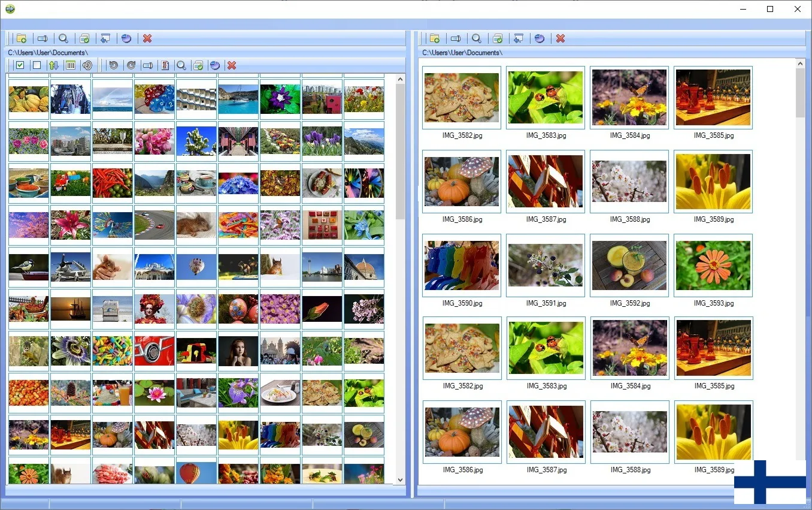Click the IMG_3592.jpg file name label
Screen dimensions: 812x510
(629, 303)
